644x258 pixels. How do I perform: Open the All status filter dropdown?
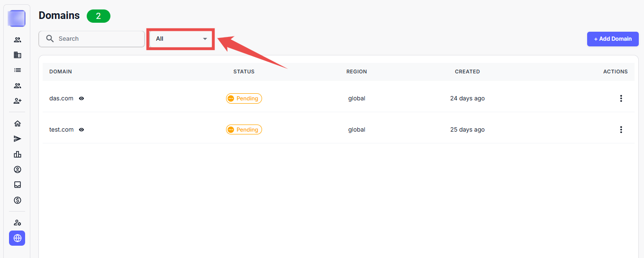pyautogui.click(x=181, y=39)
